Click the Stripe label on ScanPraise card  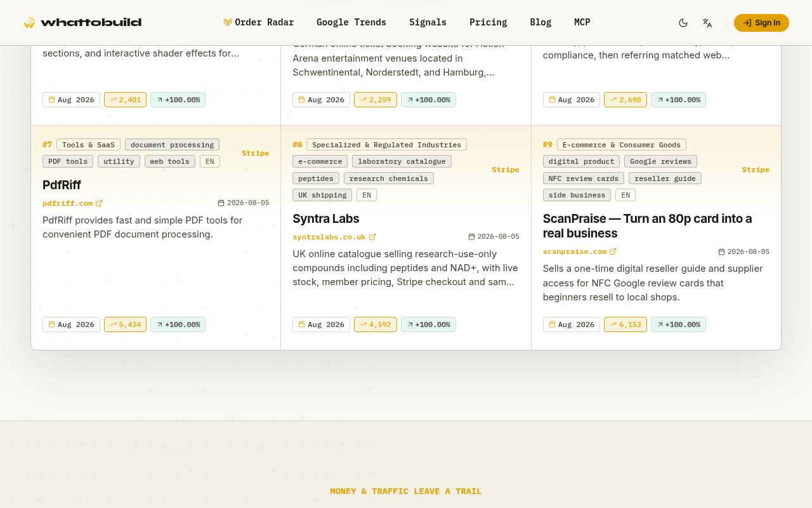point(756,170)
